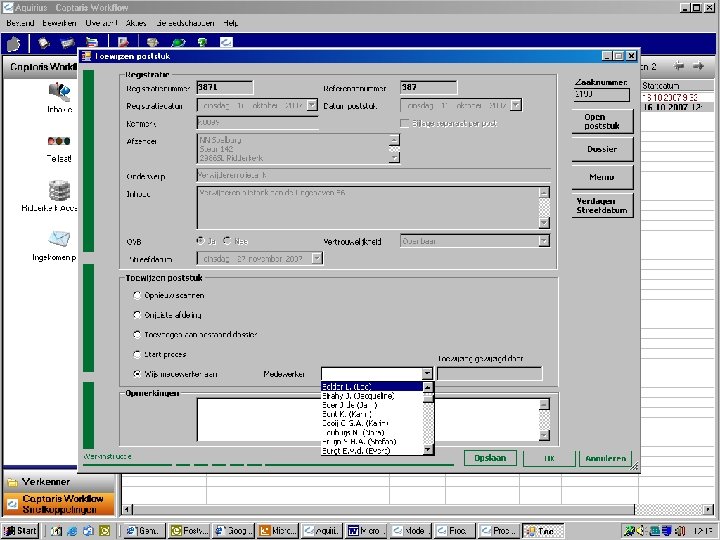Click the Medewerker list scrollbar thumb
This screenshot has height=540, width=720.
[428, 398]
